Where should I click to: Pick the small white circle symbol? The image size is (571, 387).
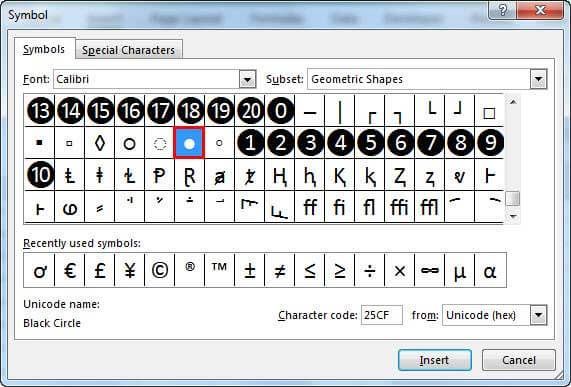220,143
